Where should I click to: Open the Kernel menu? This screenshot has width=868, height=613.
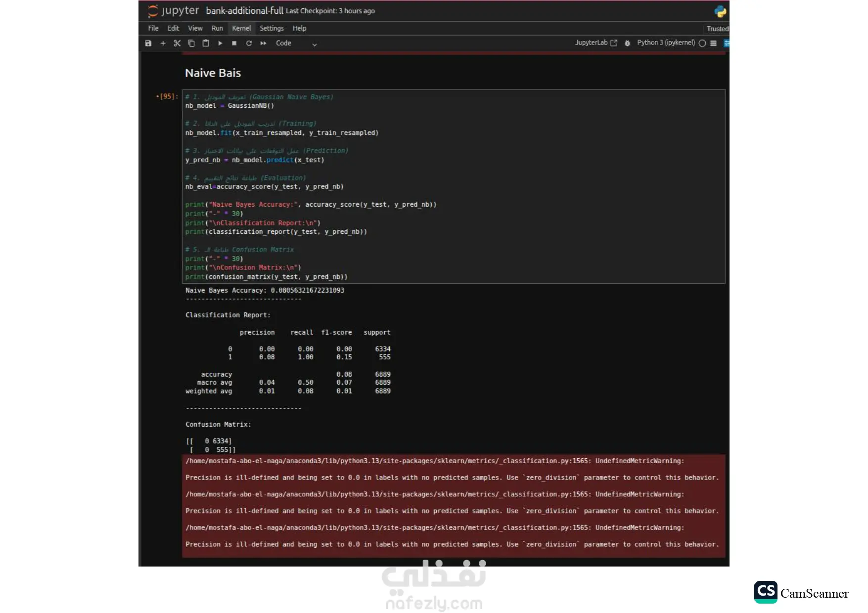(x=241, y=29)
